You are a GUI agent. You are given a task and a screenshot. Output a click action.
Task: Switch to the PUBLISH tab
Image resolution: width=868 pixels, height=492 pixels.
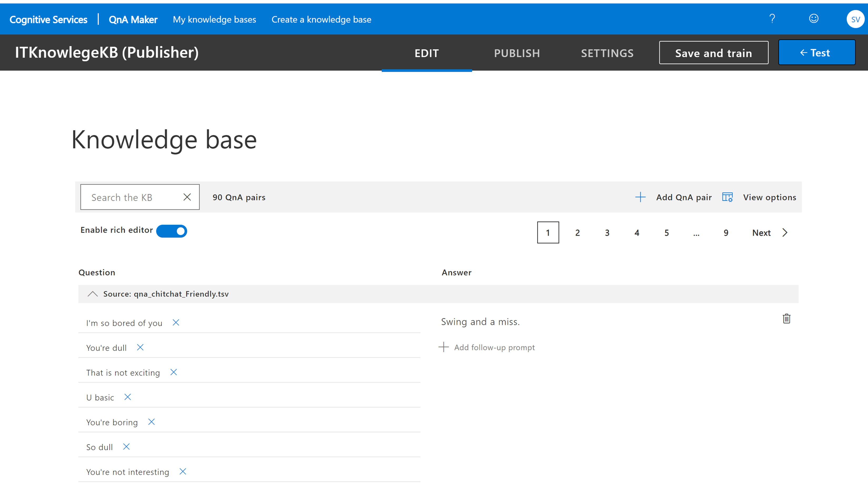pyautogui.click(x=517, y=53)
